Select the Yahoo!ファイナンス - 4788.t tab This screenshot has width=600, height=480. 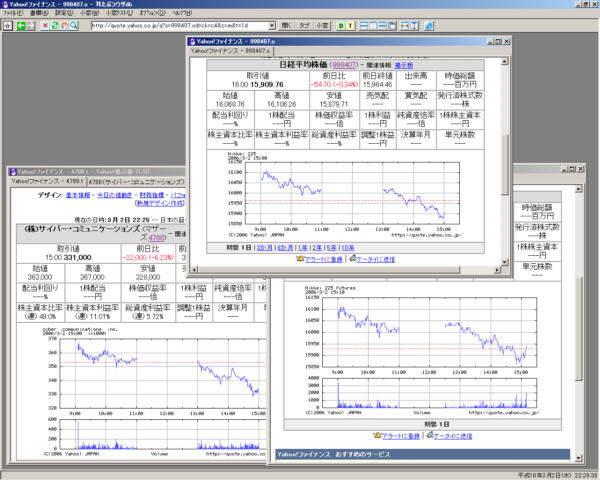[x=47, y=181]
